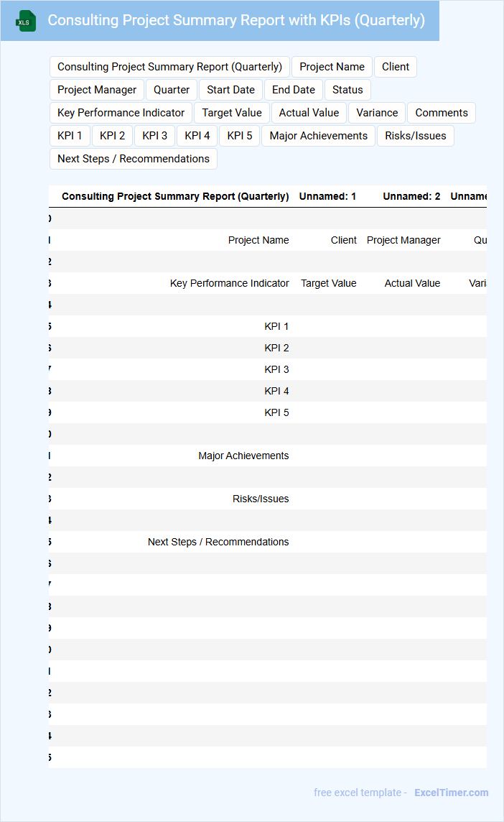Select the KPI 3 tag
504x822 pixels.
click(x=155, y=136)
